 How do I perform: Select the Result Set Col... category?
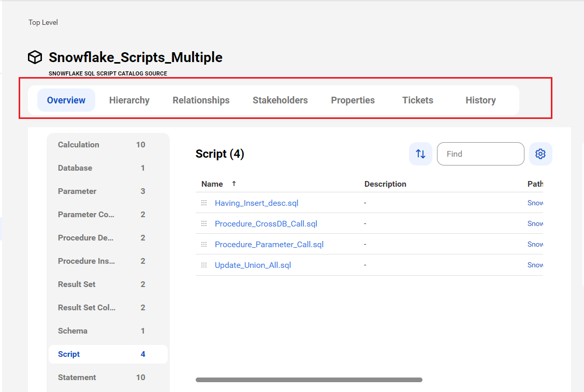108,308
